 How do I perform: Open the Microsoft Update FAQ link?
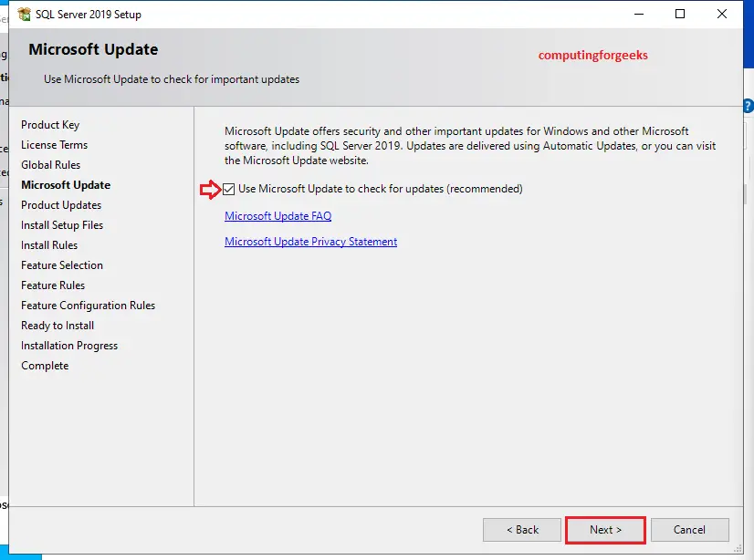(x=278, y=216)
